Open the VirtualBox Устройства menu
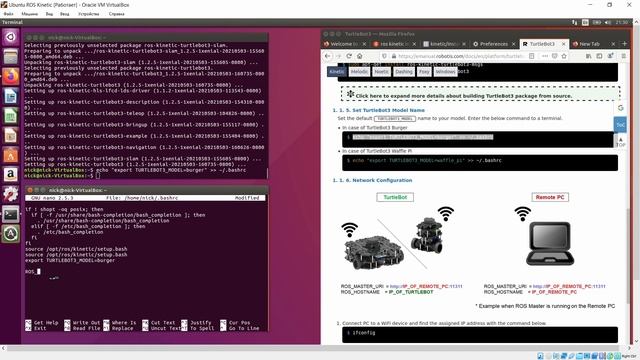Image resolution: width=640 pixels, height=360 pixels. [x=89, y=13]
